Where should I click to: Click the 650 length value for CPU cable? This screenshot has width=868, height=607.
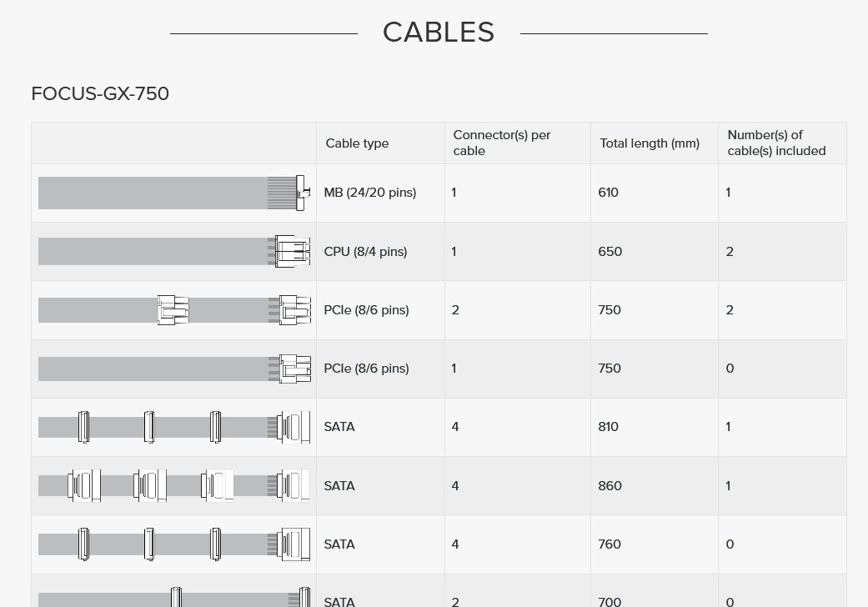pos(610,251)
